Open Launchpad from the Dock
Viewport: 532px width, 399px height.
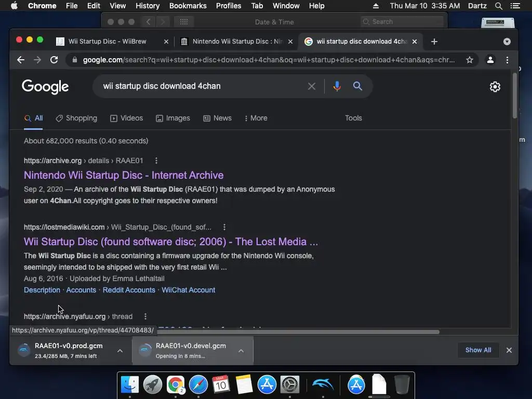pos(152,384)
